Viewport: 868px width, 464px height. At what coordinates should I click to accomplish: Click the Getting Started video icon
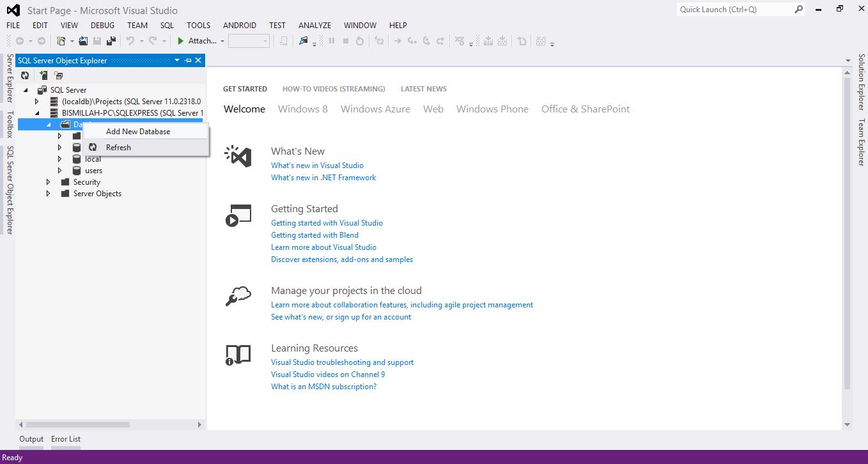(238, 215)
